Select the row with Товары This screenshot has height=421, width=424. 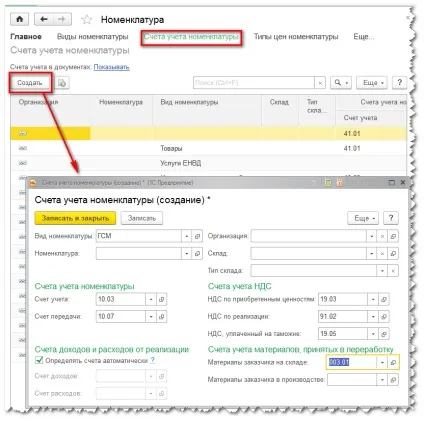(x=208, y=148)
